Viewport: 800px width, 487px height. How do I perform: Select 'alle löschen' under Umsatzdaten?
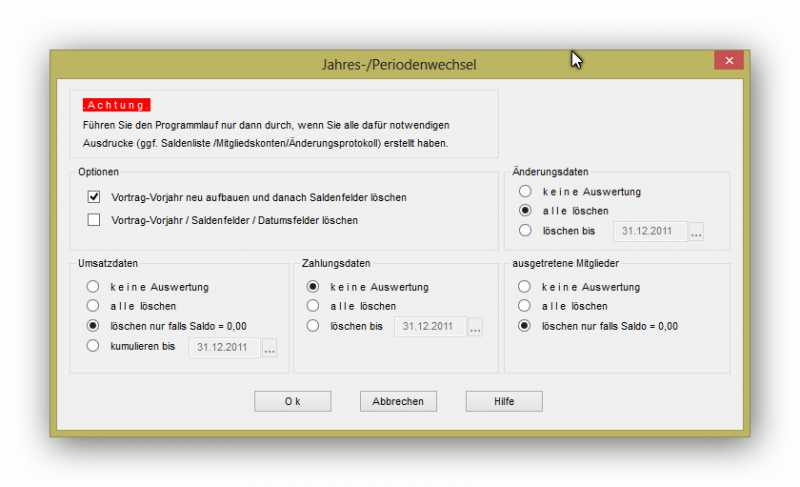[x=93, y=306]
